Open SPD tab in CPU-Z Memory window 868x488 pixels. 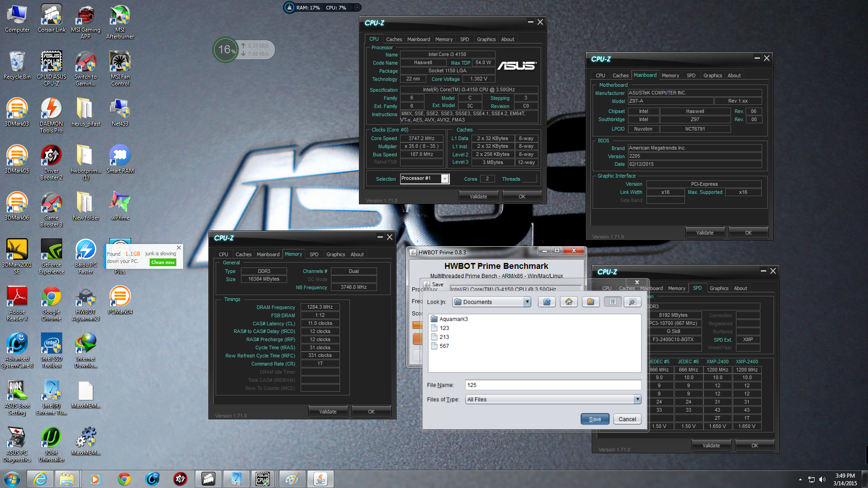[314, 254]
